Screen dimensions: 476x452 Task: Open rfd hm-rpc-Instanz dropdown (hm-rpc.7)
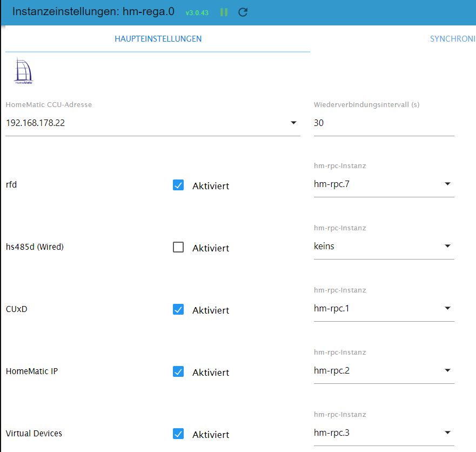pyautogui.click(x=384, y=184)
